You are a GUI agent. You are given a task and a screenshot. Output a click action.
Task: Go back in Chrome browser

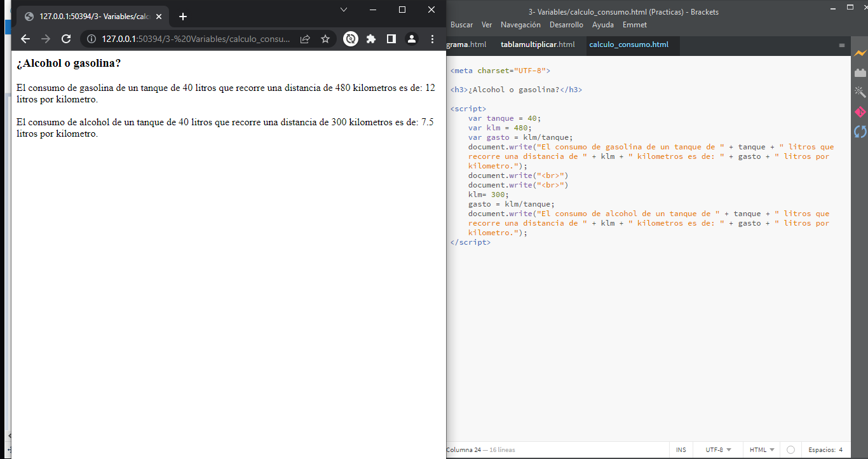25,39
